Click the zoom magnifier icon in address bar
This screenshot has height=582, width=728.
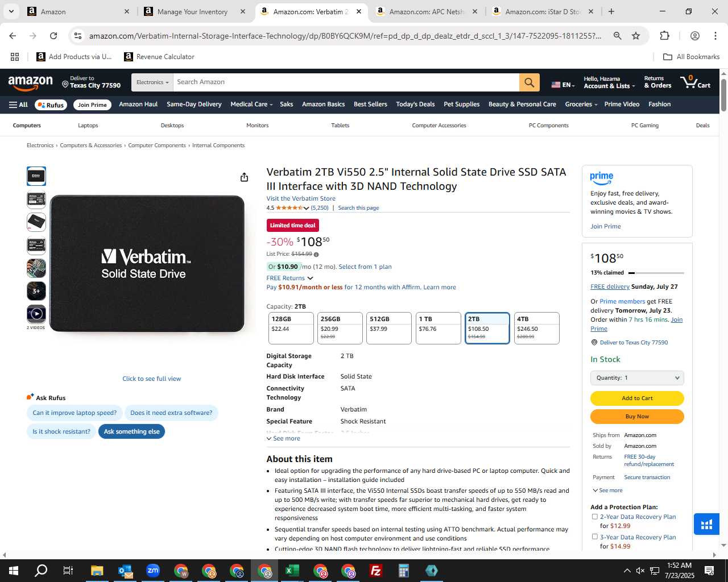coord(617,36)
